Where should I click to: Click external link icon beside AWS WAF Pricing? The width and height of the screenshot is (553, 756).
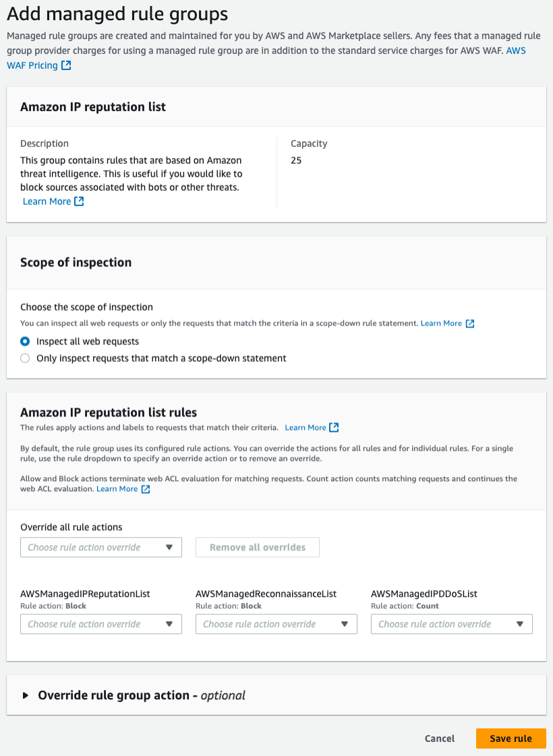tap(66, 65)
